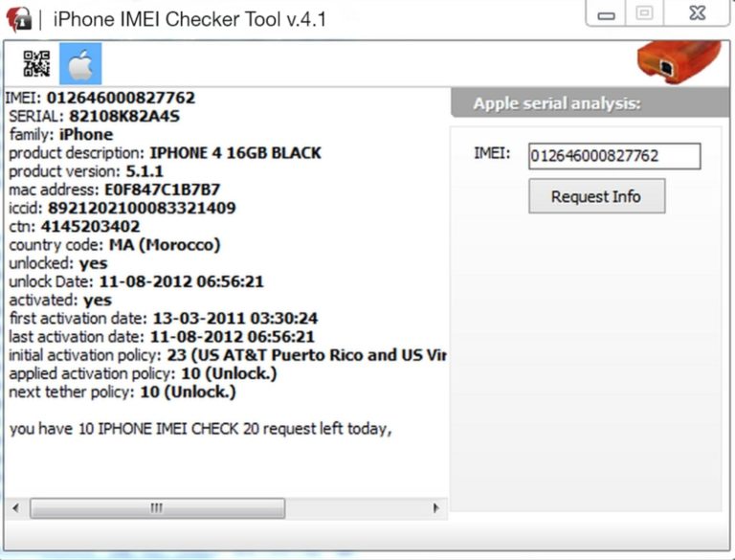The image size is (735, 560).
Task: Click the iPhone IMEI Checker Tool title
Action: click(x=189, y=19)
